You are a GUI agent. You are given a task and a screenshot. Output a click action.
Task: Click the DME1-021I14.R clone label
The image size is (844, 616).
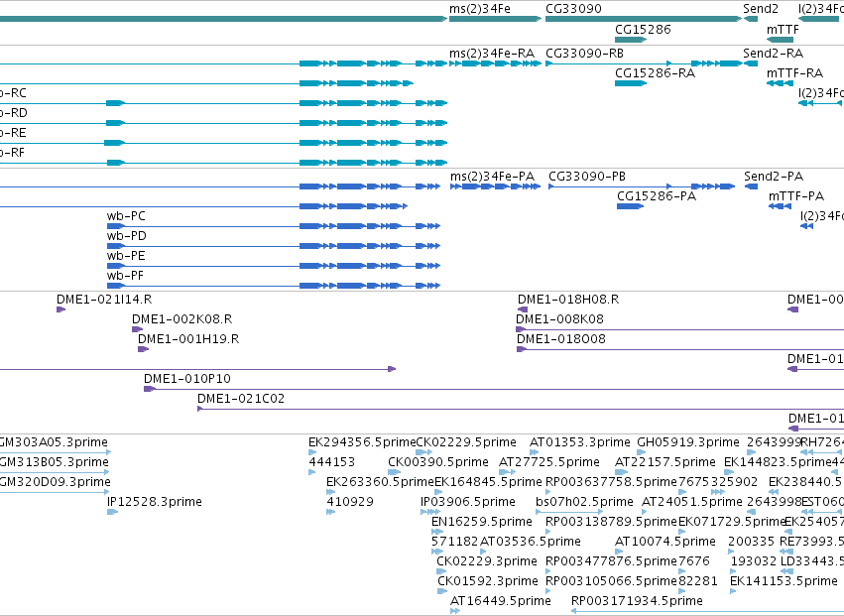point(104,300)
